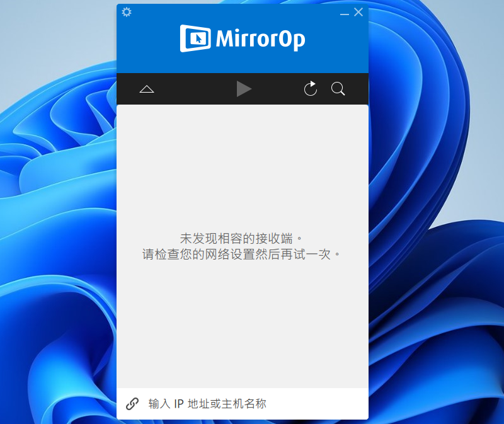Search for receivers with magnifier icon
This screenshot has height=424, width=504.
(338, 89)
